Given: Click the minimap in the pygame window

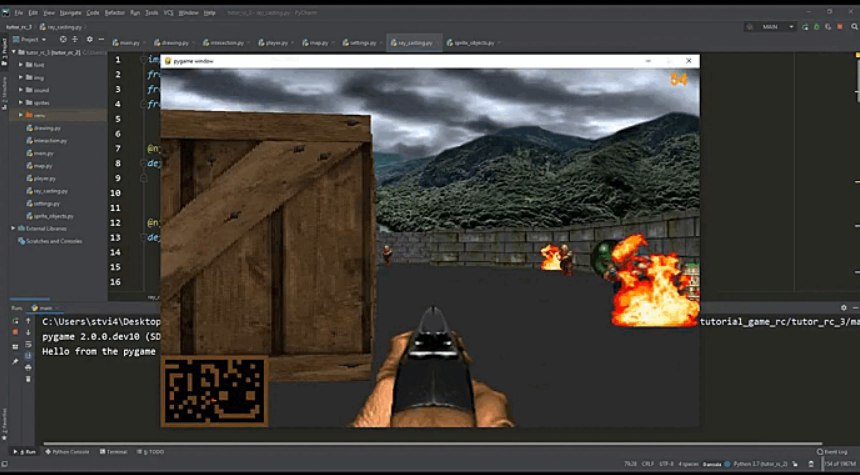Looking at the screenshot, I should coord(214,391).
